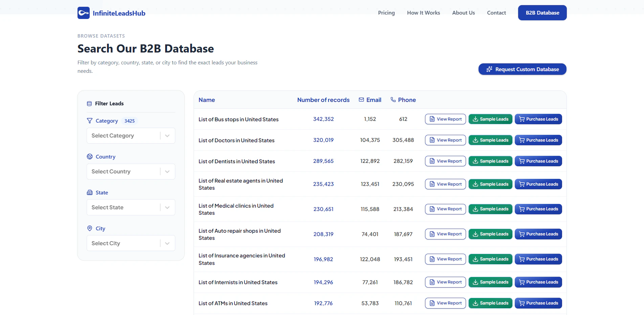Click the building icon beside State
This screenshot has width=644, height=315.
tap(90, 192)
